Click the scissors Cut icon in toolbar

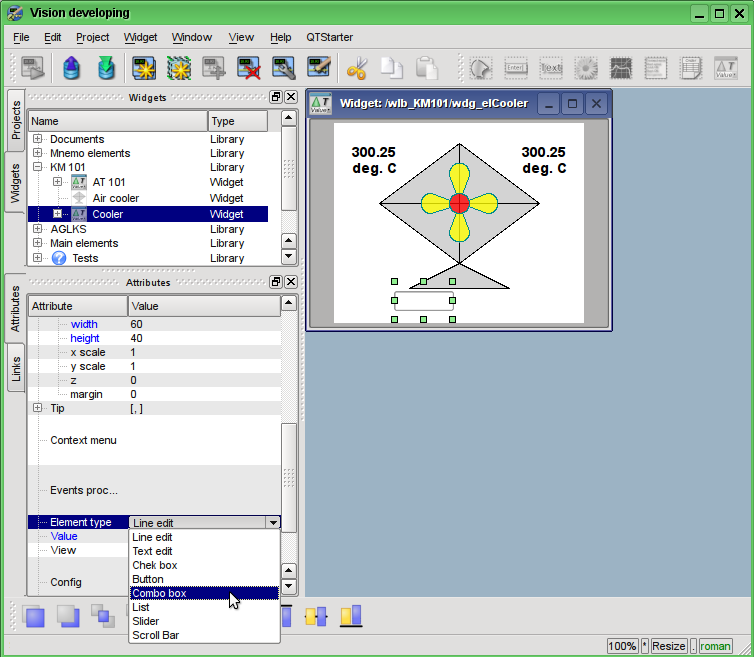pyautogui.click(x=357, y=69)
